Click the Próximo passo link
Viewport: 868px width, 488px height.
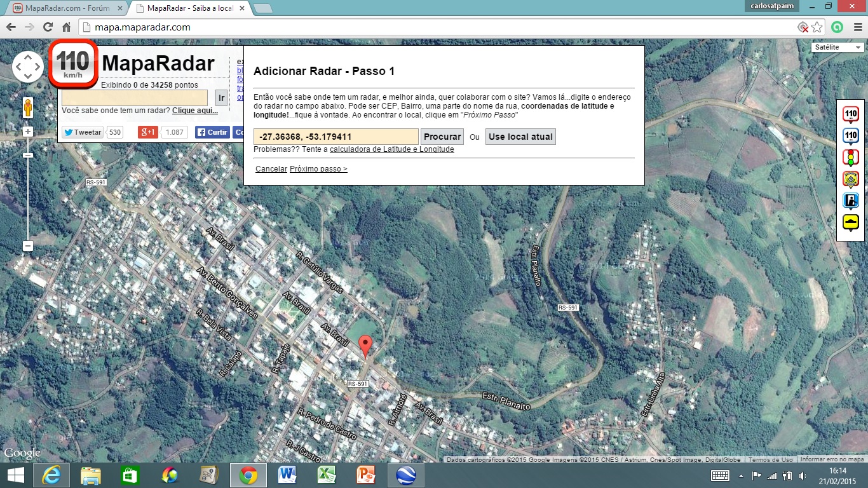(x=318, y=169)
